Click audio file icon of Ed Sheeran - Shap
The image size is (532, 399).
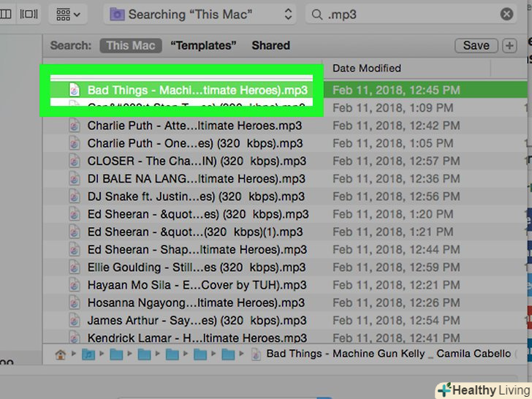(75, 250)
